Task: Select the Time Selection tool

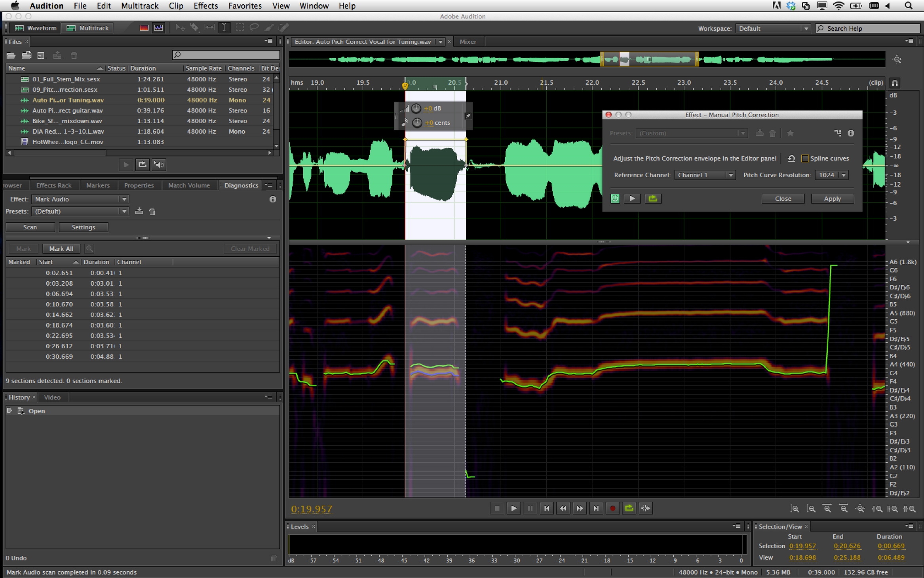Action: 224,28
